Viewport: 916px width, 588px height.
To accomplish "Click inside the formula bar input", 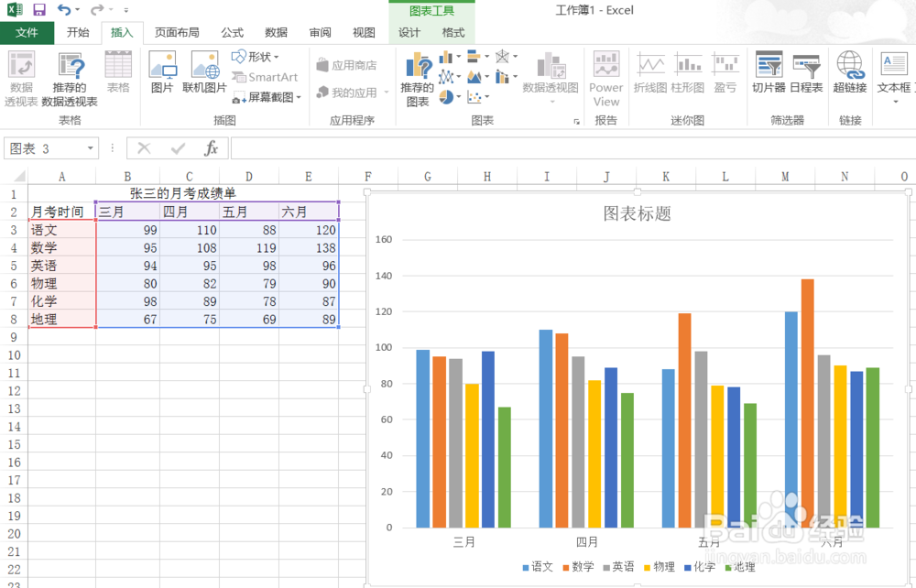I will coord(572,148).
